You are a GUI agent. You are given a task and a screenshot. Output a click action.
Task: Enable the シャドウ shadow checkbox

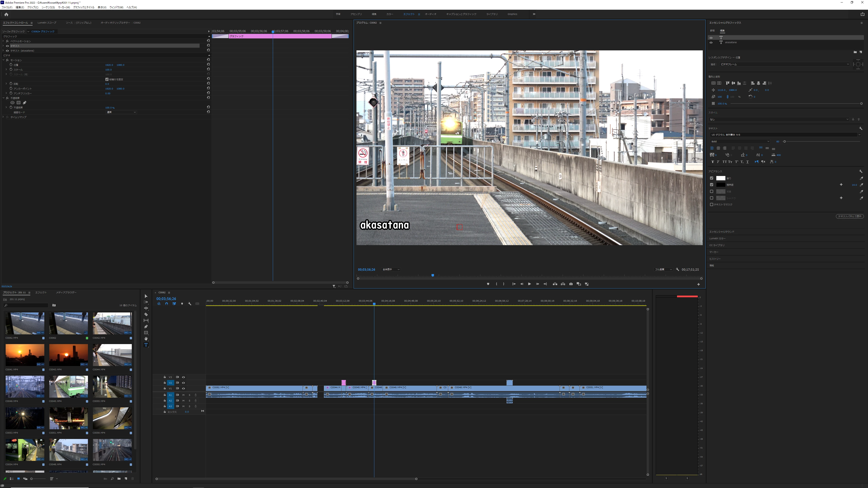coord(712,198)
